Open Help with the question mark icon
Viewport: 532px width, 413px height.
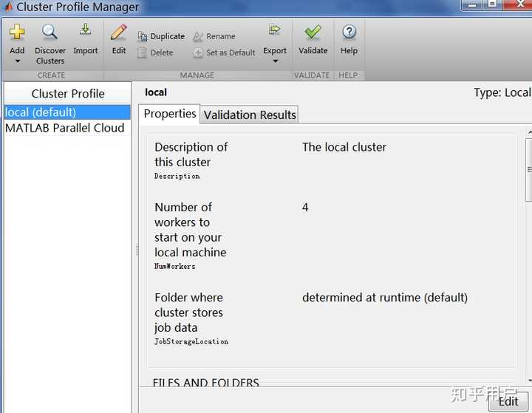349,32
